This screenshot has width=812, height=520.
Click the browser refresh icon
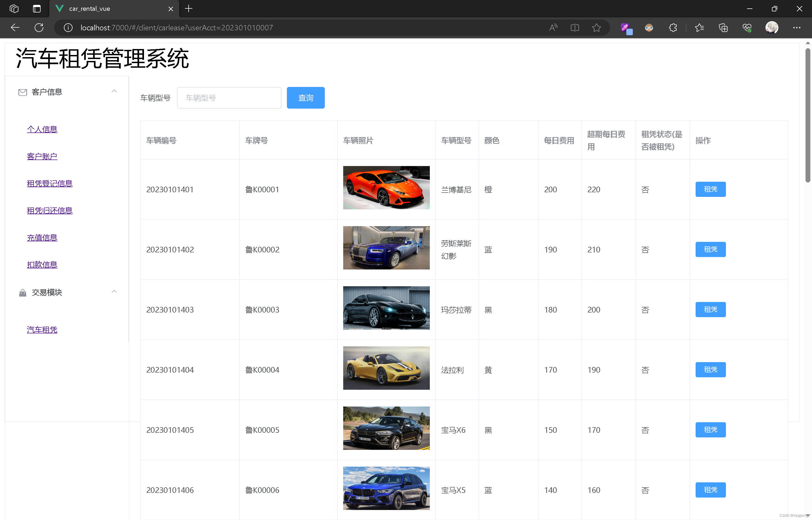pyautogui.click(x=39, y=28)
